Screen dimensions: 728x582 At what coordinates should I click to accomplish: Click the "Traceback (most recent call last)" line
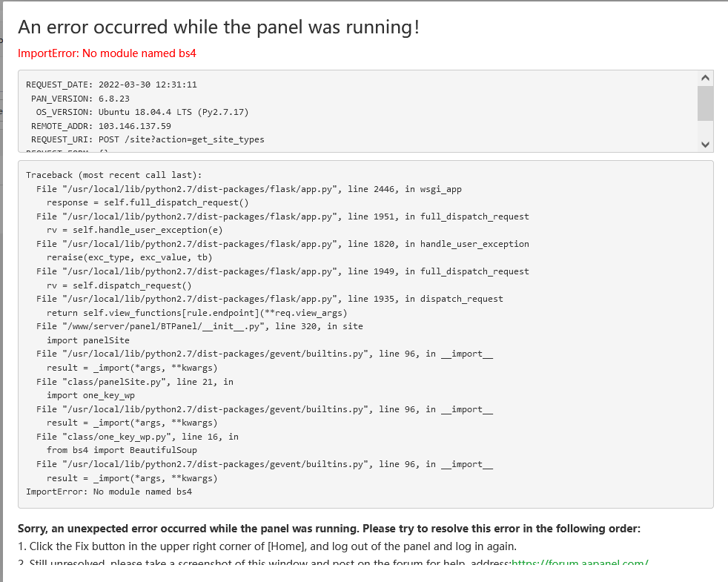[x=113, y=175]
